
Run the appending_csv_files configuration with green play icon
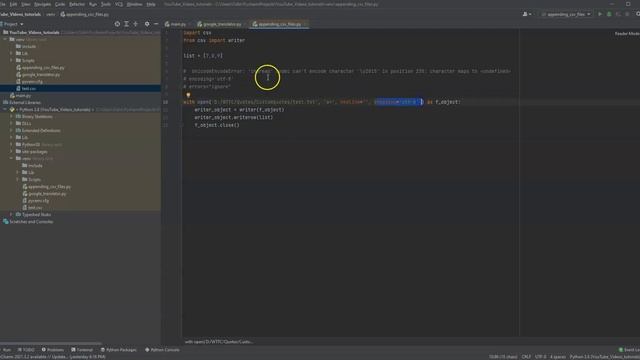[x=600, y=14]
